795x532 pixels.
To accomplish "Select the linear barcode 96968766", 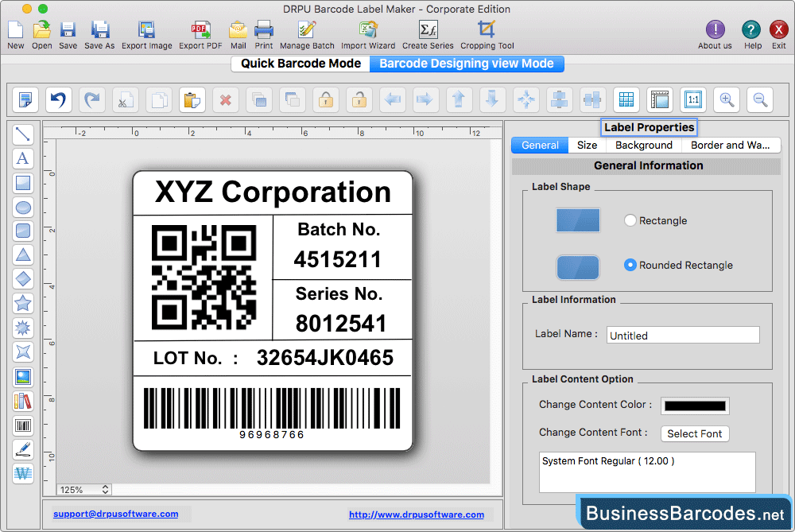I will point(272,413).
